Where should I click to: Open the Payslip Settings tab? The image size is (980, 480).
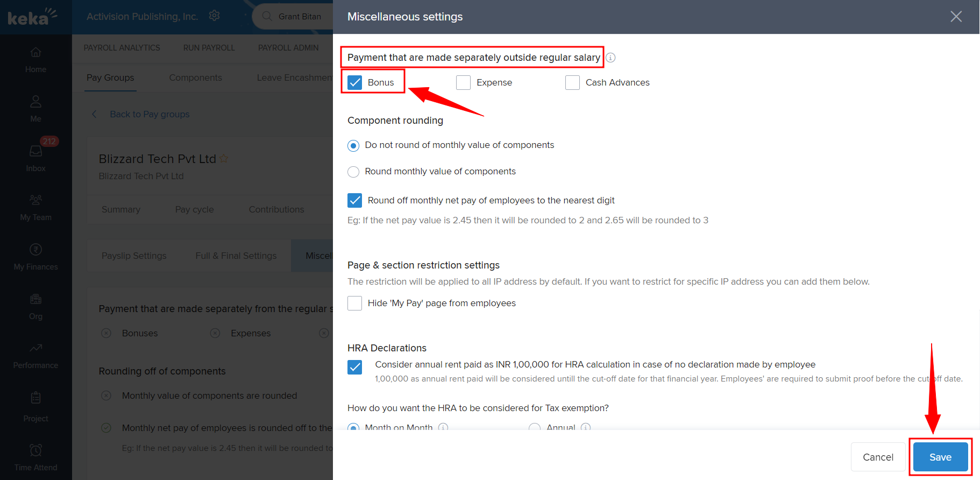click(x=134, y=256)
